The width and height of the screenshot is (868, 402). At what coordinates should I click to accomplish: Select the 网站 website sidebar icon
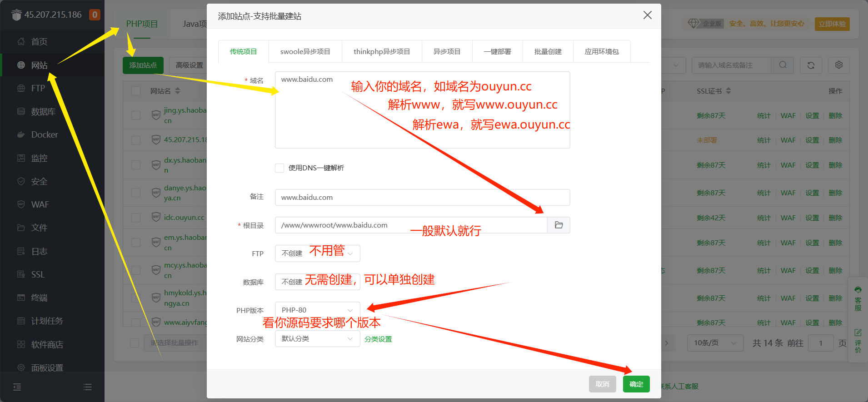(x=21, y=65)
